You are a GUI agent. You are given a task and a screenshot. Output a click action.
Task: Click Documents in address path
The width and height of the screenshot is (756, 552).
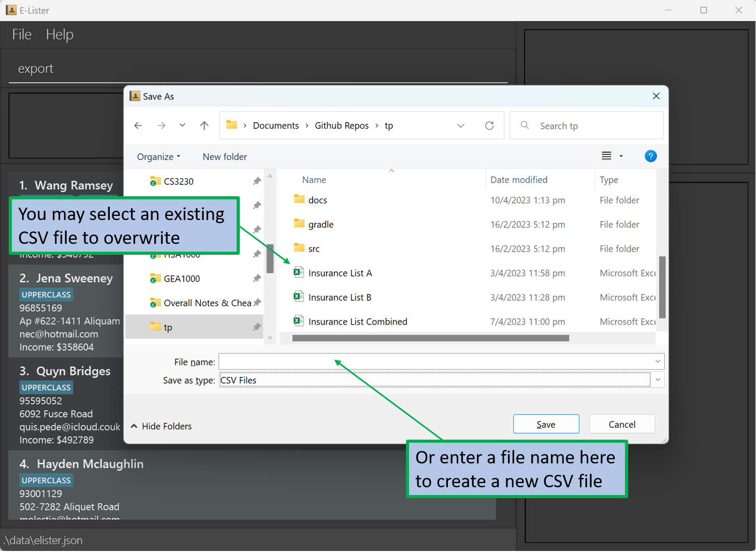[275, 125]
